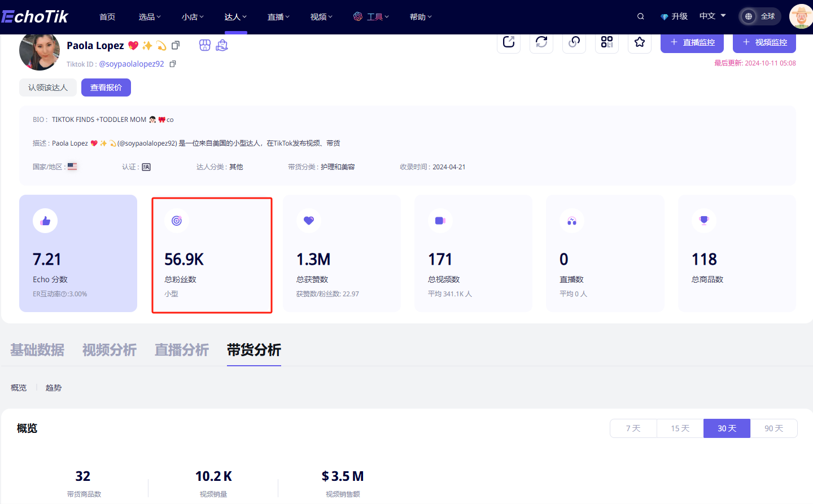813x504 pixels.
Task: Click the link chain icon button
Action: coord(574,42)
